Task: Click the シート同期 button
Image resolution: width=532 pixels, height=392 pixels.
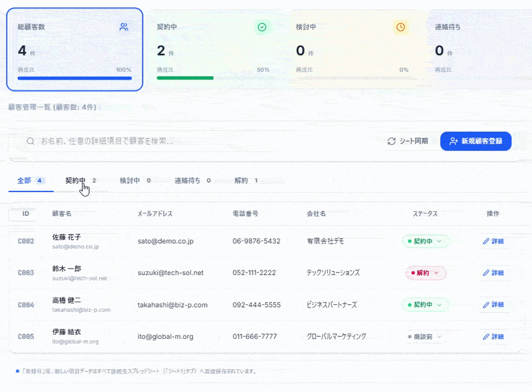Action: 408,141
